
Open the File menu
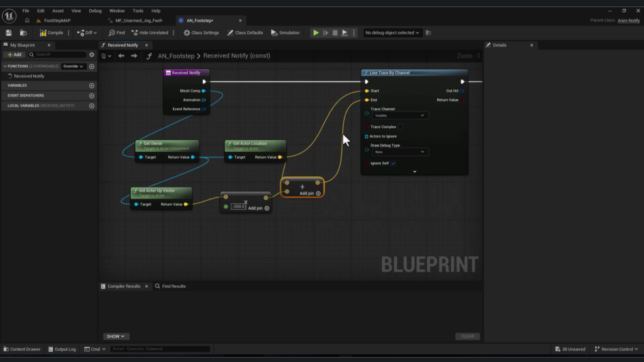[26, 11]
